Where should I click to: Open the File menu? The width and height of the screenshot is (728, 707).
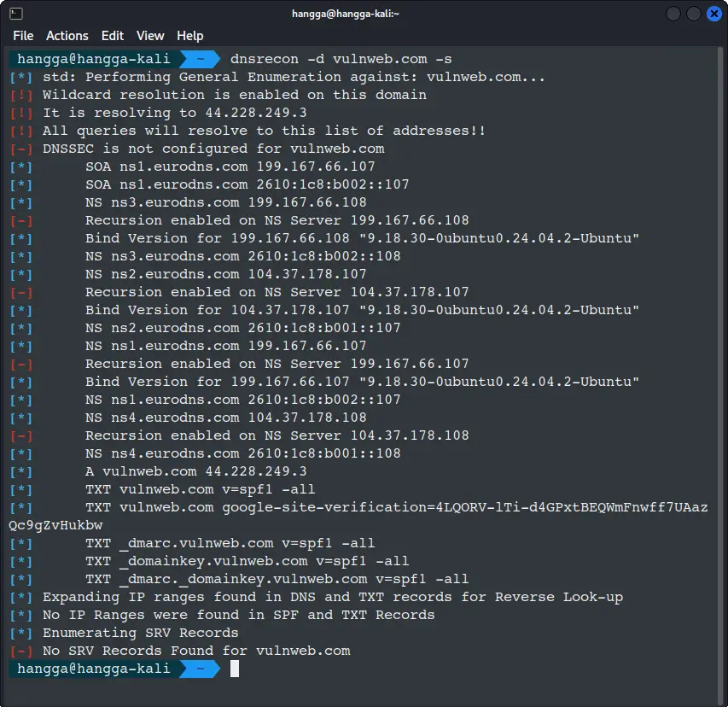click(x=23, y=36)
